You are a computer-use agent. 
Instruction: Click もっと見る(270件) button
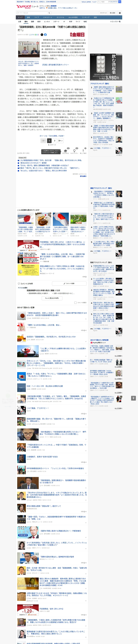click(52, 298)
